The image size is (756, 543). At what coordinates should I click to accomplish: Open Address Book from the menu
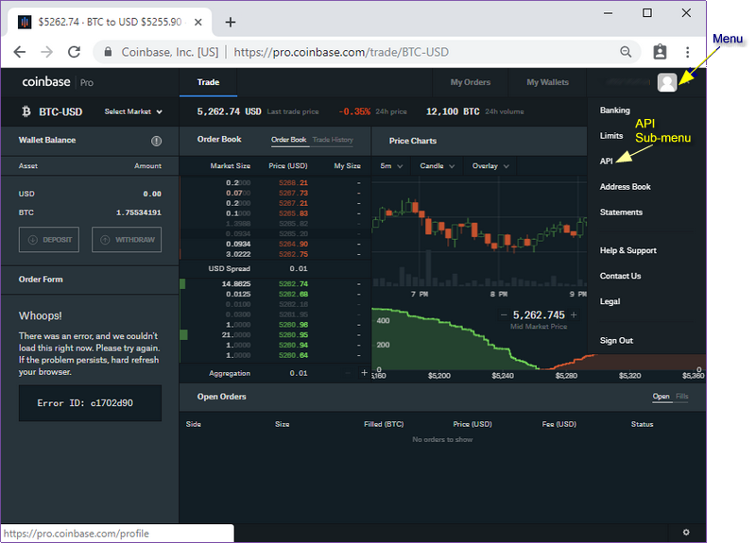[625, 186]
